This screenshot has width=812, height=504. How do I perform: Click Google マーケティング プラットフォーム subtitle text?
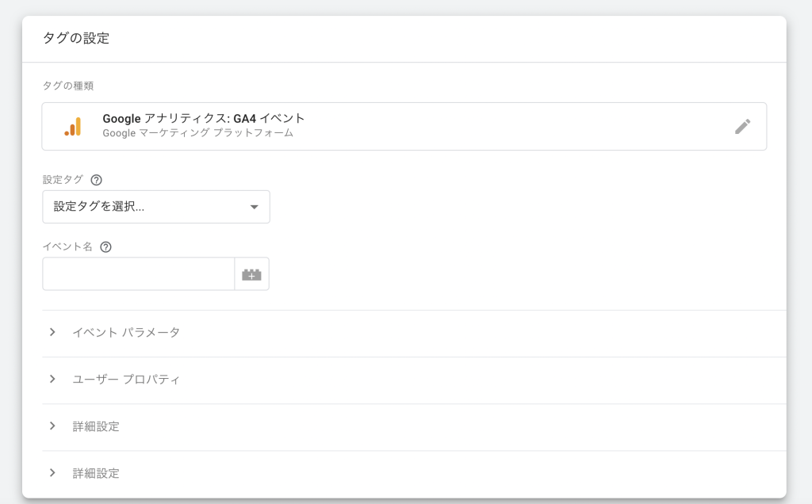tap(198, 133)
